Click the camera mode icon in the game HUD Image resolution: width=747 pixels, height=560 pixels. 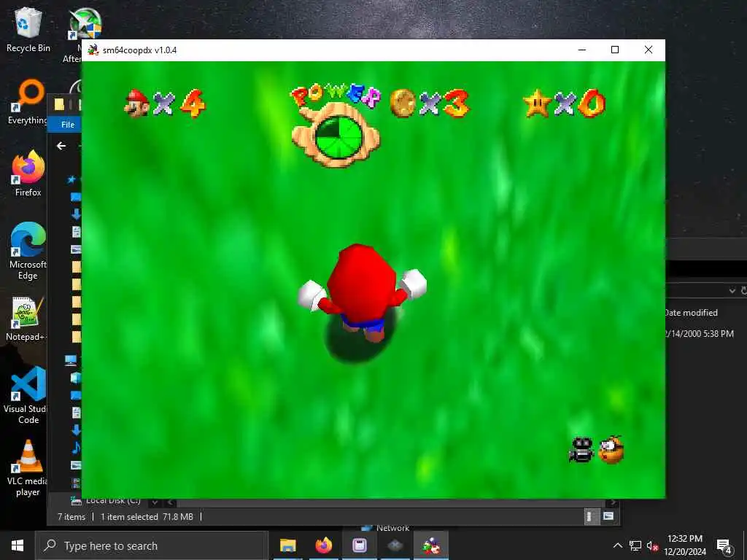[581, 450]
